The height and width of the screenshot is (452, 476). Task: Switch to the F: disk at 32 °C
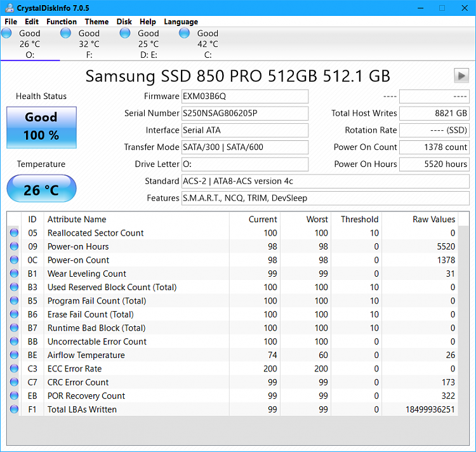click(x=89, y=44)
